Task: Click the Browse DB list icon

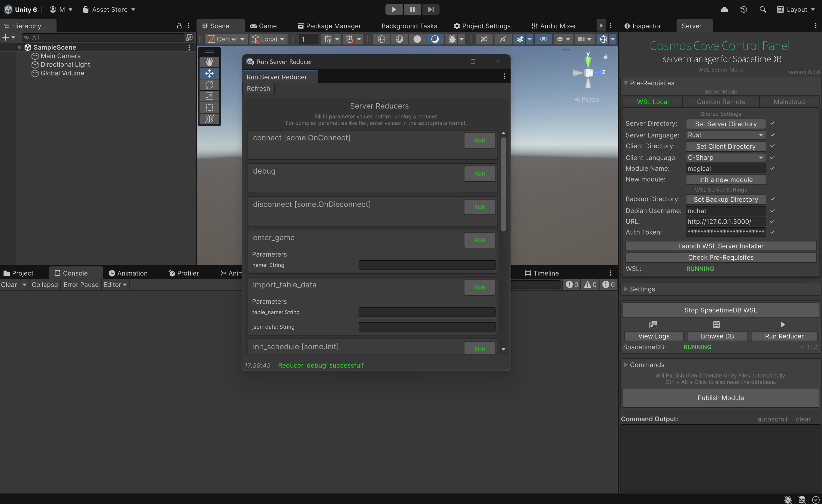Action: pos(717,324)
